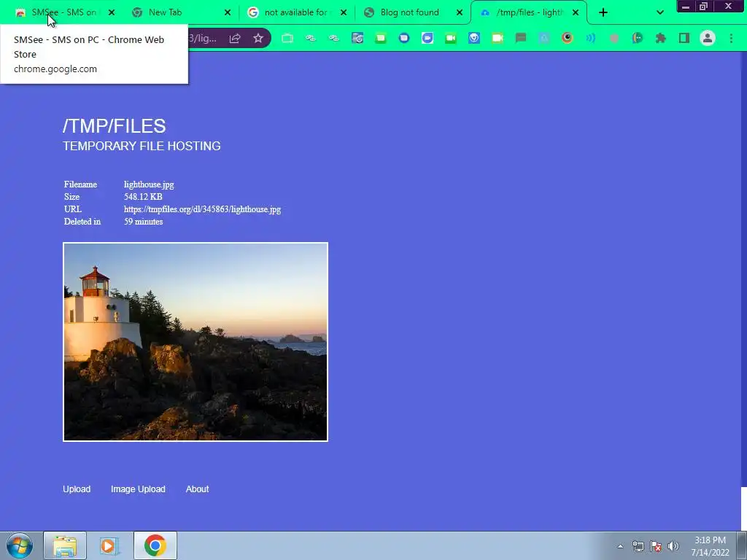The image size is (747, 560).
Task: Expand the tab search dropdown arrow
Action: pos(659,12)
